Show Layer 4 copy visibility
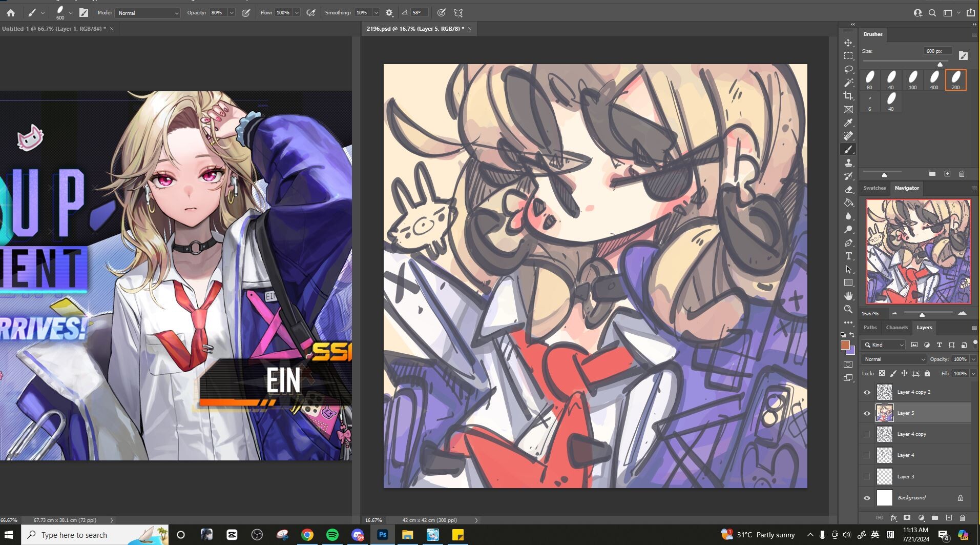The image size is (980, 545). pyautogui.click(x=867, y=434)
